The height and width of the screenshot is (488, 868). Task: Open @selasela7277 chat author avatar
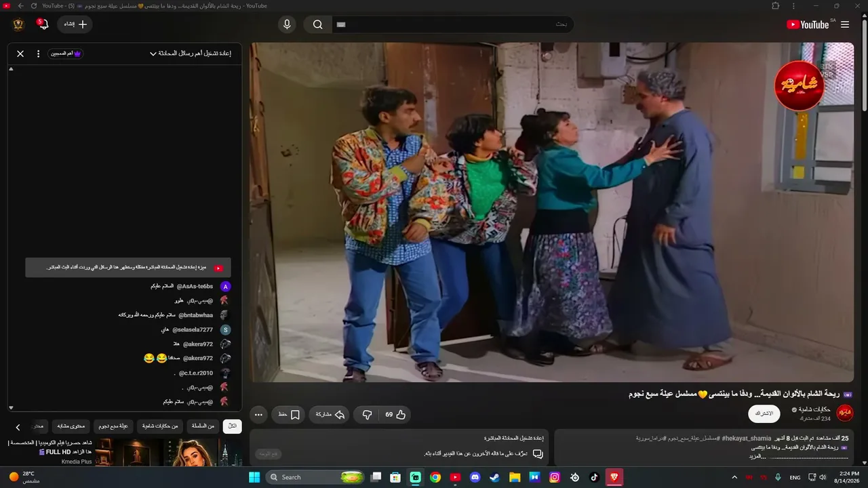[x=226, y=330]
